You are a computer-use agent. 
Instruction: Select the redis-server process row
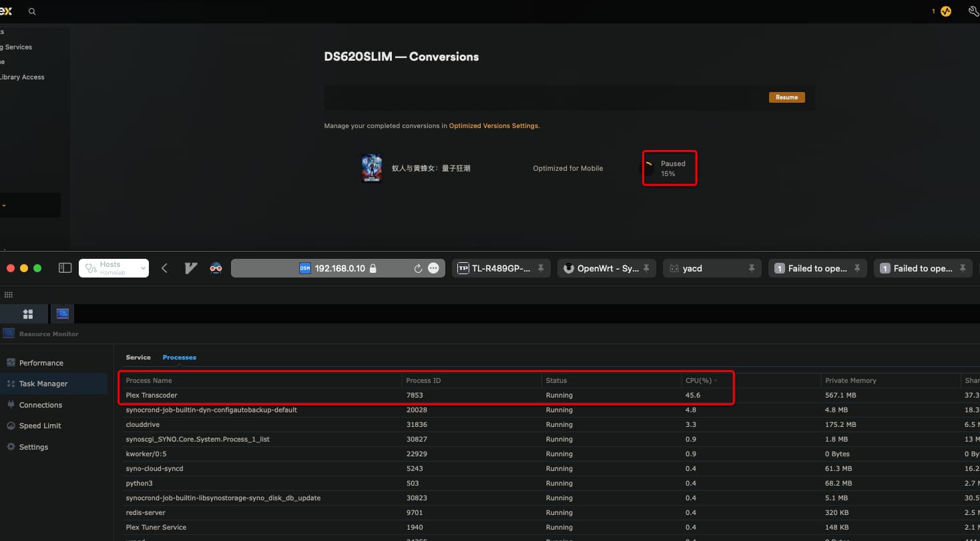pos(551,512)
